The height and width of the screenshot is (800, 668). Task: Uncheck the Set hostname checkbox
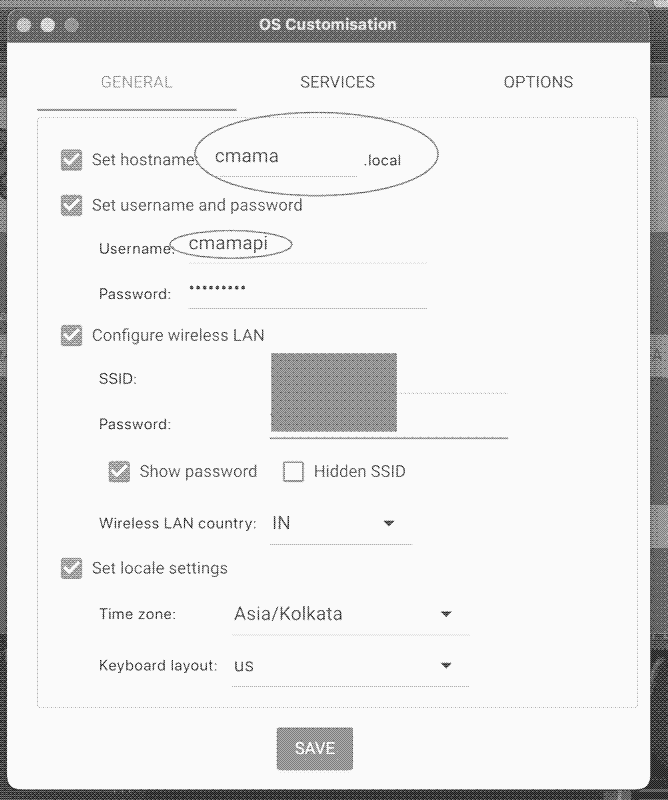point(71,159)
